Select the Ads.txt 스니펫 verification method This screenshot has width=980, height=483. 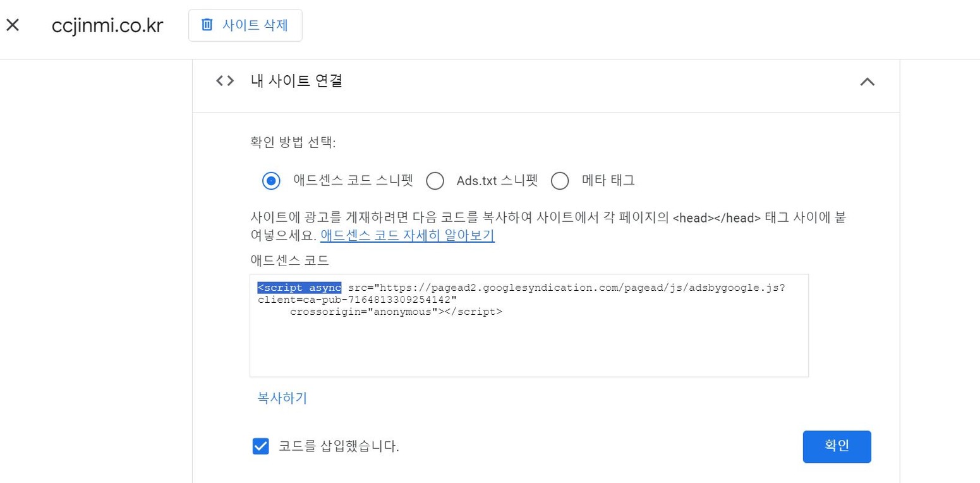435,180
